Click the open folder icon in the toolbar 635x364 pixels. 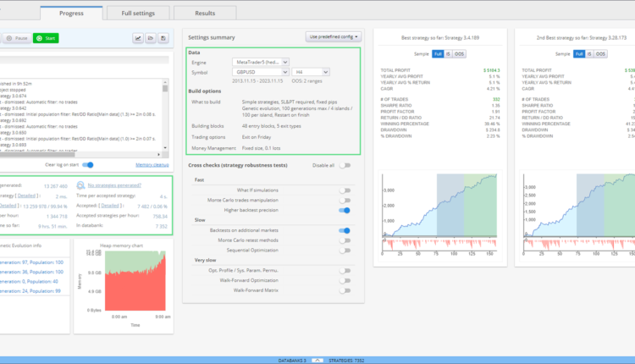150,38
